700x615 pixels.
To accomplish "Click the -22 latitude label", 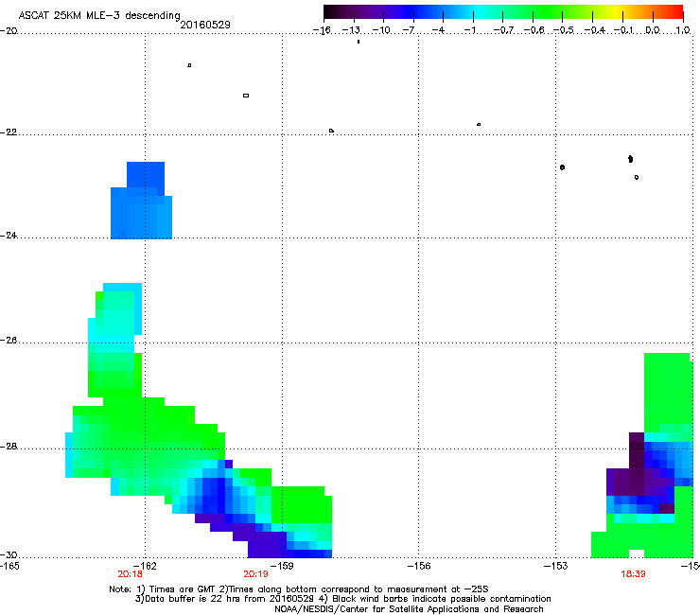I will [x=9, y=132].
